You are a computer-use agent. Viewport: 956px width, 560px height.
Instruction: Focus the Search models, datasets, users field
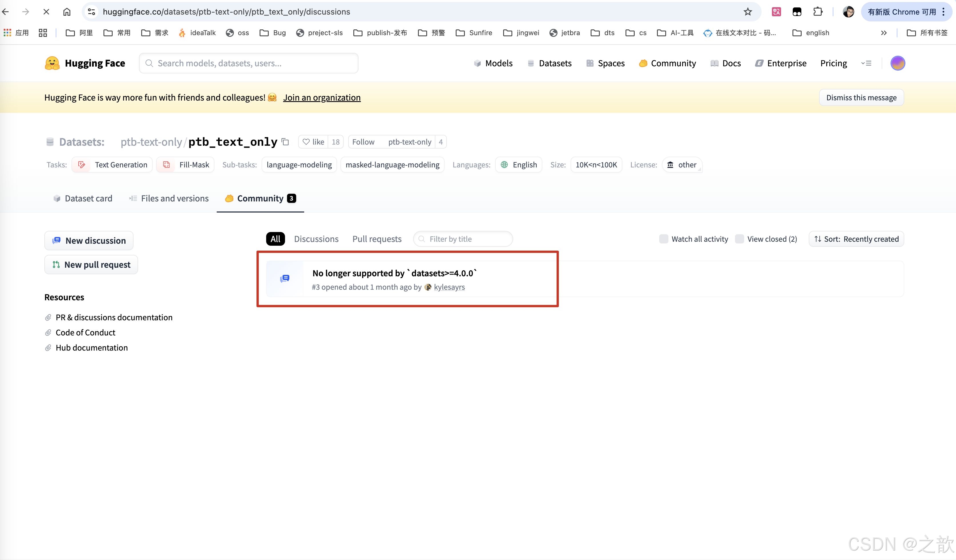click(x=248, y=63)
